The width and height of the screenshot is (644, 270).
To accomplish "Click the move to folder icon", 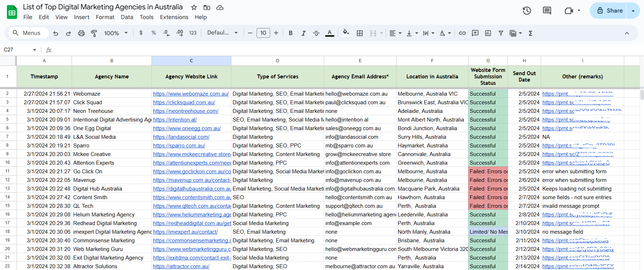I will [x=207, y=7].
